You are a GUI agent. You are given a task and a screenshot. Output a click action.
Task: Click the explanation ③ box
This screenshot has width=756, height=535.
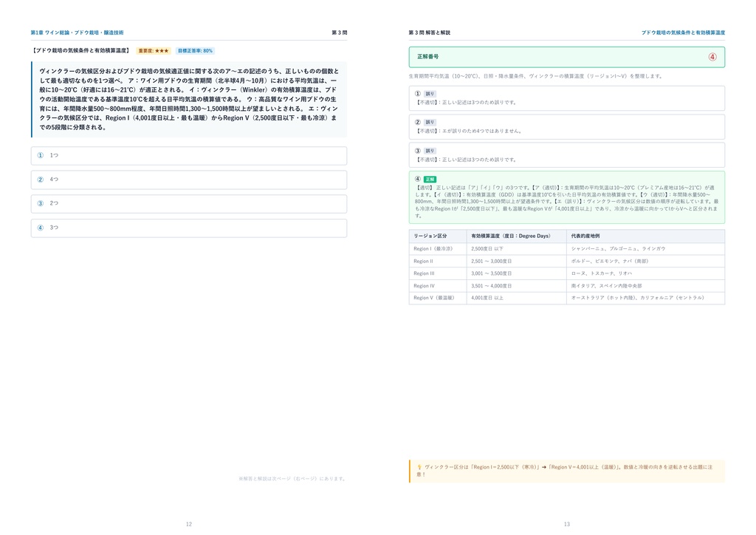(x=566, y=155)
